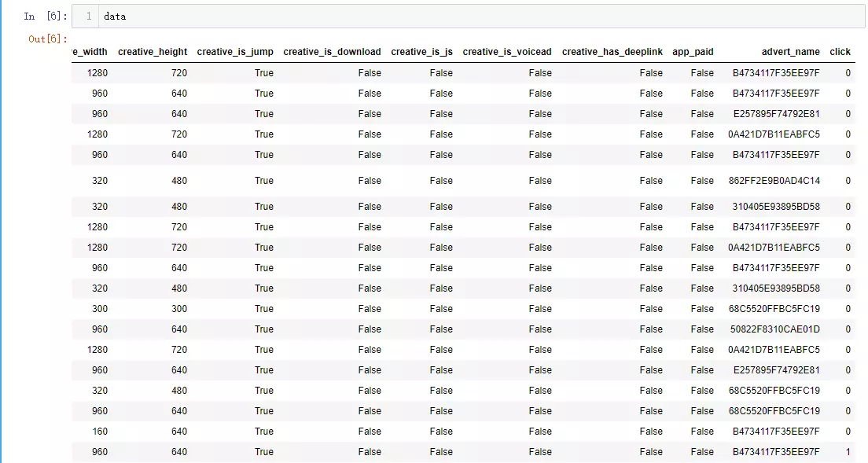Select the width value 160
868x463 pixels.
point(100,432)
